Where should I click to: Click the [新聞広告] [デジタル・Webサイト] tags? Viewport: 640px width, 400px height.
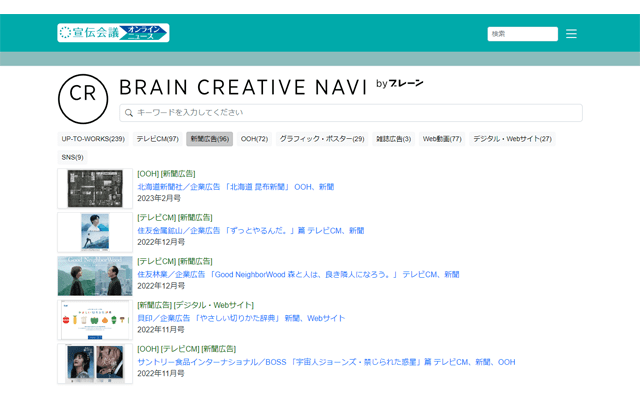[x=196, y=305]
